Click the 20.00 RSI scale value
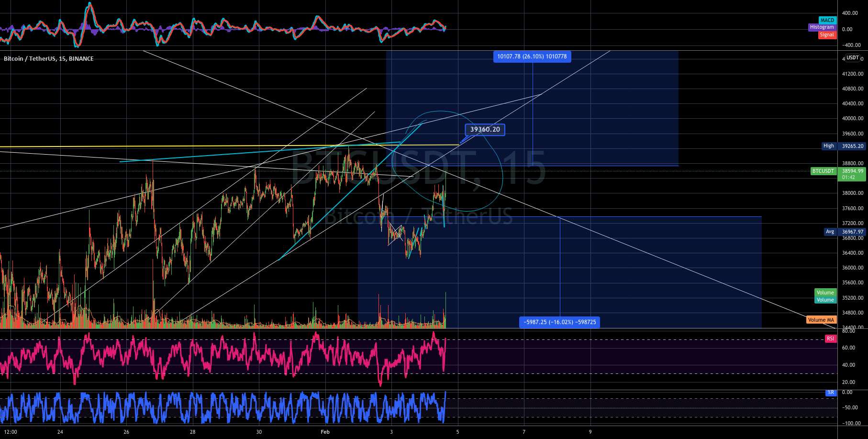 848,382
